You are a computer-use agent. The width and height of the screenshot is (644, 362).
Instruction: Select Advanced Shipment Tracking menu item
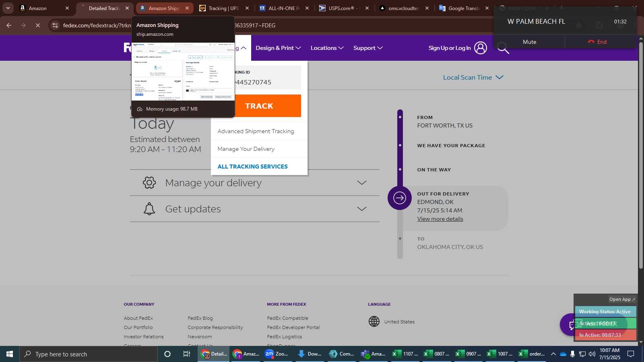(256, 131)
